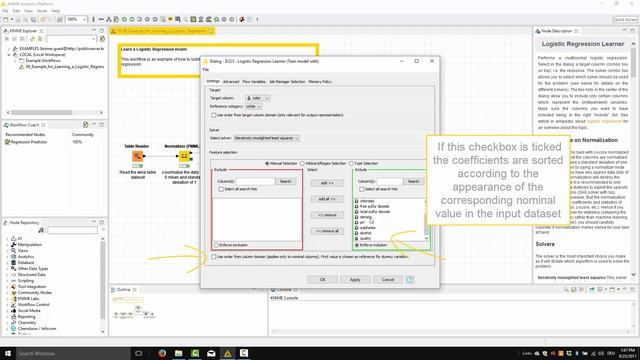Click the Node Repository search field

click(73, 231)
